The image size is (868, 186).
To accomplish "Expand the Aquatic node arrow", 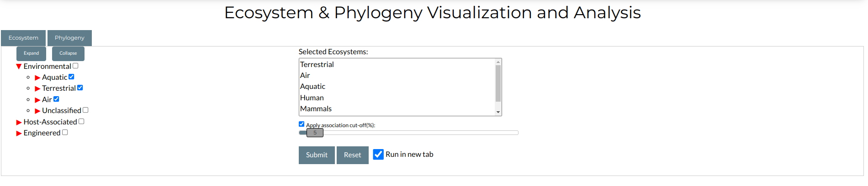I will click(37, 77).
